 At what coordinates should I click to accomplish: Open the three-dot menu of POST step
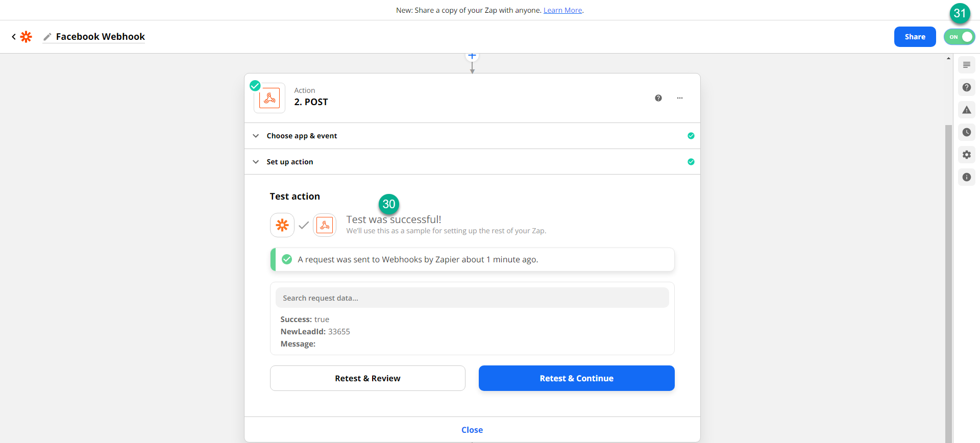pyautogui.click(x=680, y=98)
